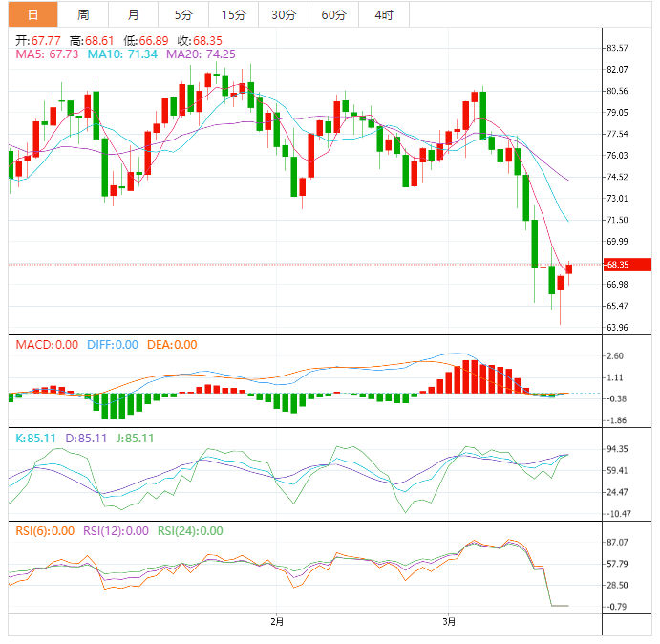Click the 2月 date marker on axis

coord(276,622)
